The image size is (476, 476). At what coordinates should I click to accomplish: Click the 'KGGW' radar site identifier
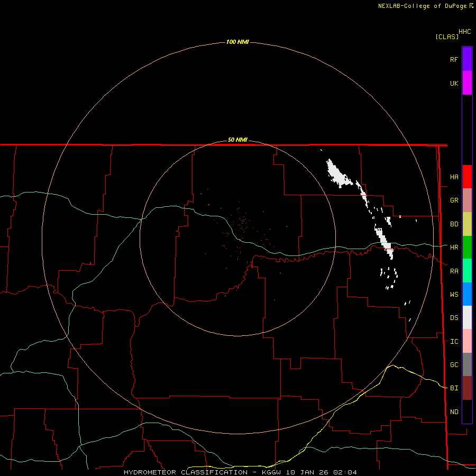pos(271,472)
